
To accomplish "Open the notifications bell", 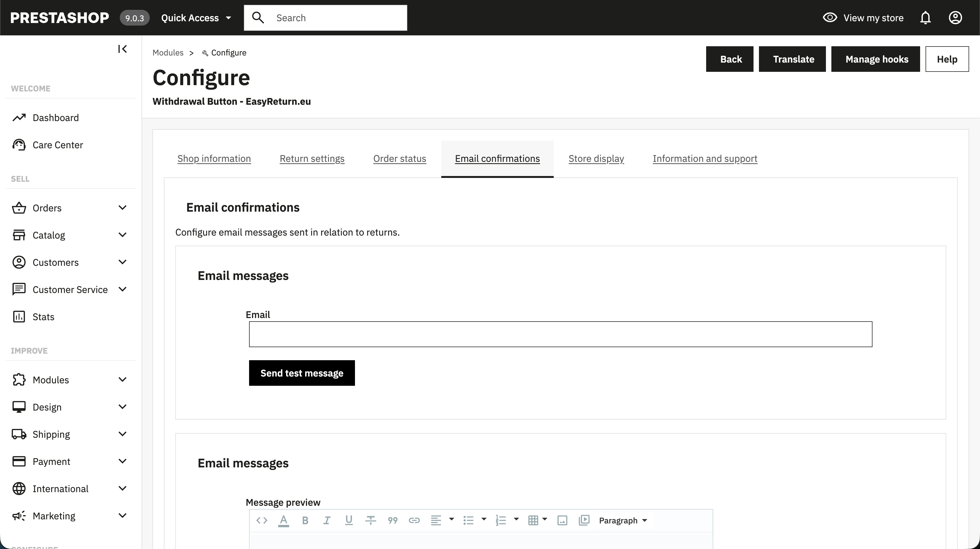I will coord(925,17).
